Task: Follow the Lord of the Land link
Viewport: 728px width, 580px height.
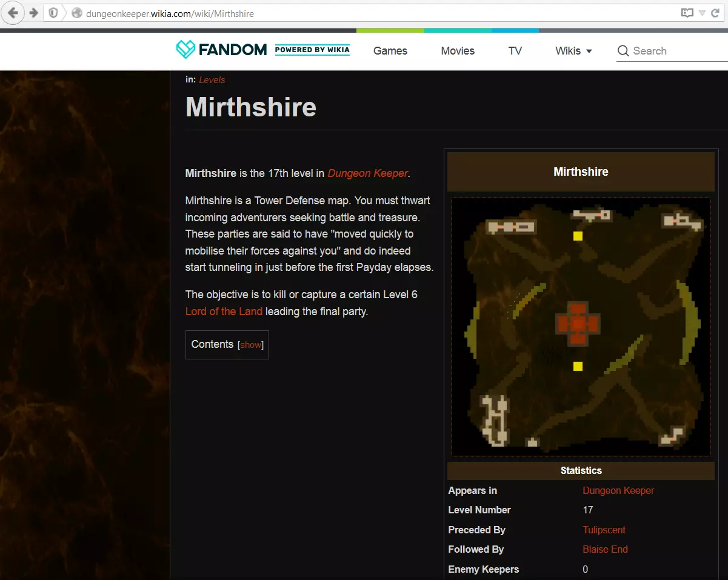Action: click(224, 312)
